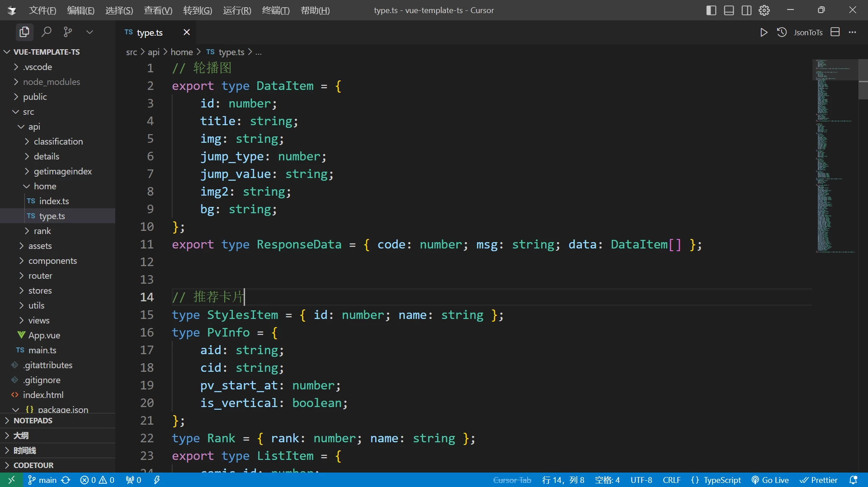The height and width of the screenshot is (487, 868).
Task: Expand the components folder
Action: [58, 261]
